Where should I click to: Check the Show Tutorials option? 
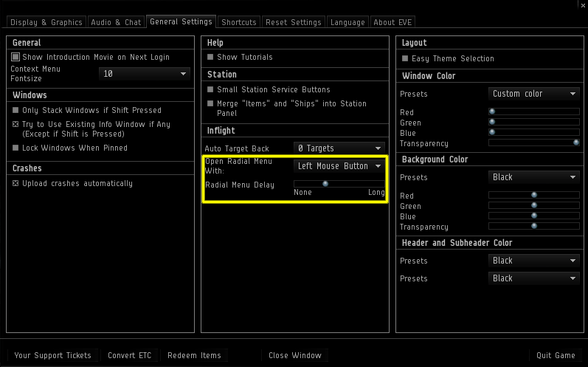tap(210, 57)
